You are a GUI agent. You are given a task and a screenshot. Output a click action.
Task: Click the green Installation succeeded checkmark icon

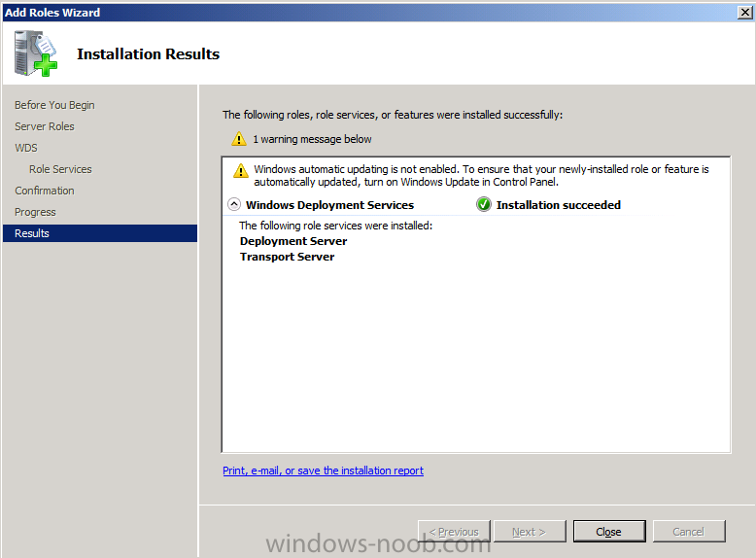484,204
